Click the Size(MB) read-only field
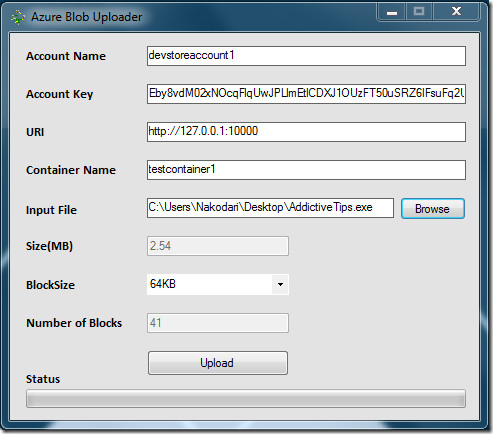This screenshot has width=493, height=434. click(x=218, y=246)
